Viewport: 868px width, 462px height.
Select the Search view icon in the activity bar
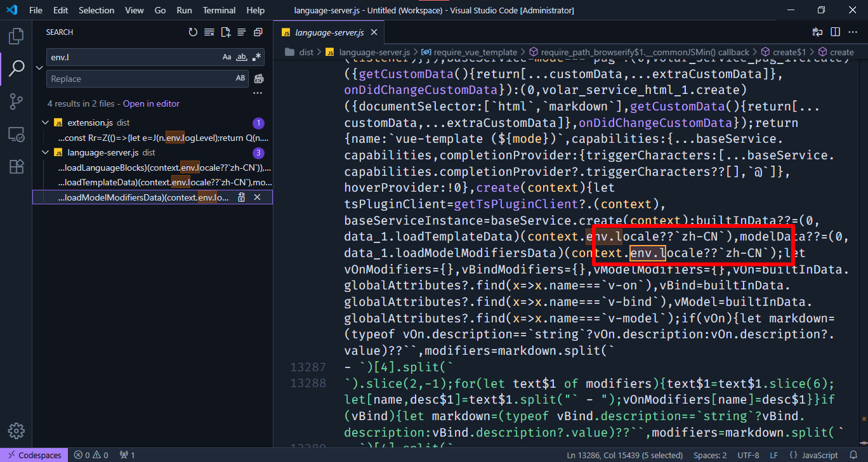[16, 69]
